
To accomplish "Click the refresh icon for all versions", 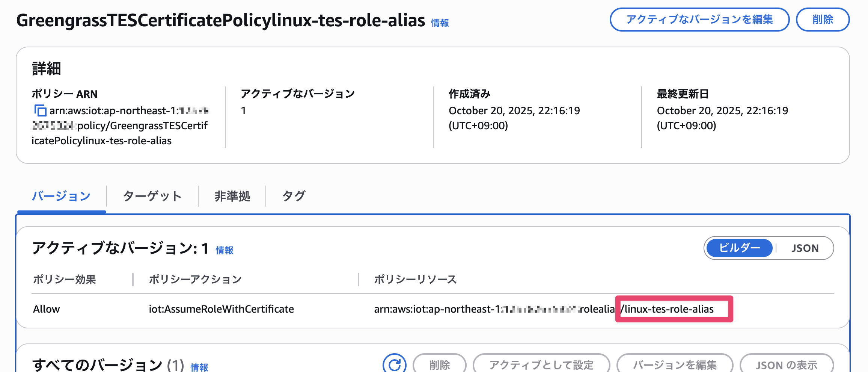I will tap(394, 364).
